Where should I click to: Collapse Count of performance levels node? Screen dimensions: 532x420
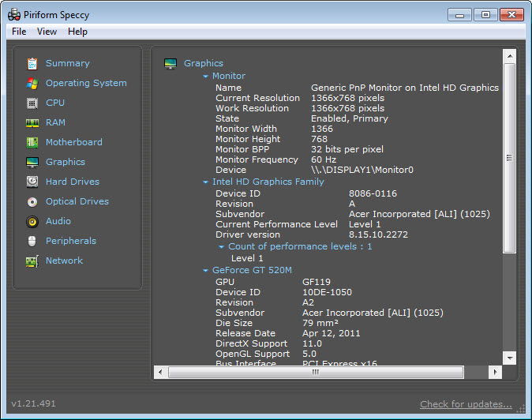pos(221,247)
